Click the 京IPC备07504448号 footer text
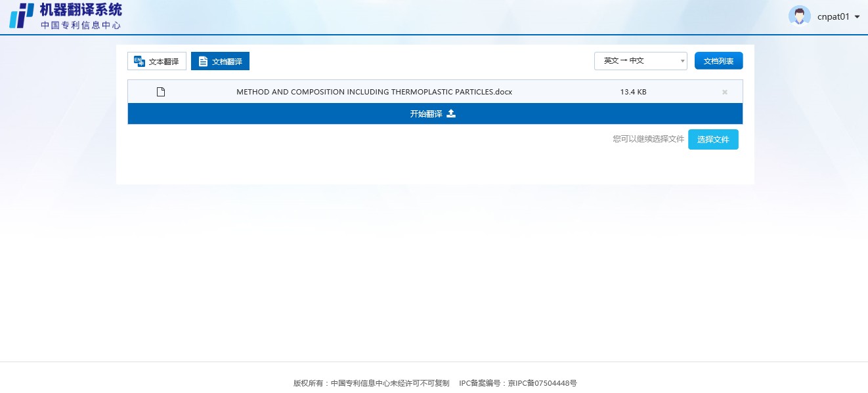This screenshot has width=868, height=393. click(x=542, y=383)
